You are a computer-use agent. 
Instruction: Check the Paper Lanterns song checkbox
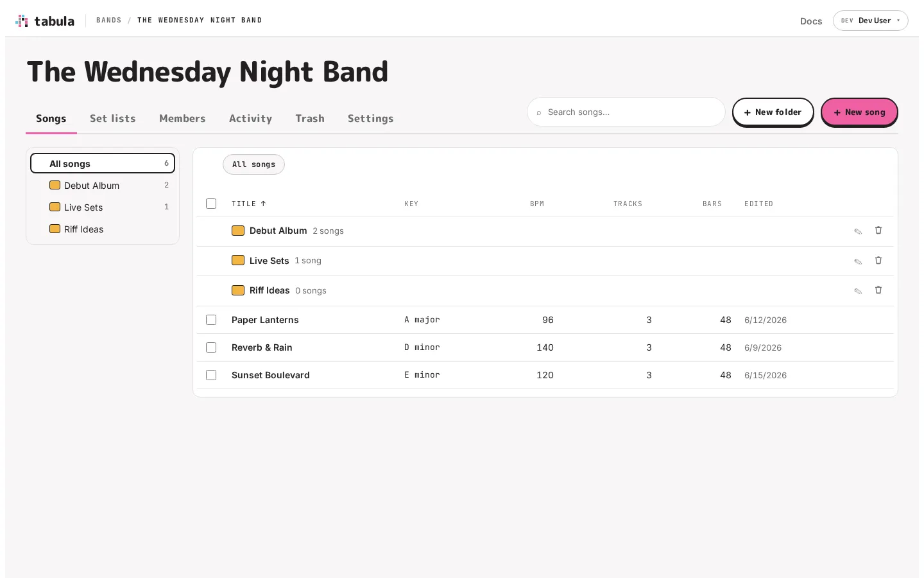click(211, 320)
